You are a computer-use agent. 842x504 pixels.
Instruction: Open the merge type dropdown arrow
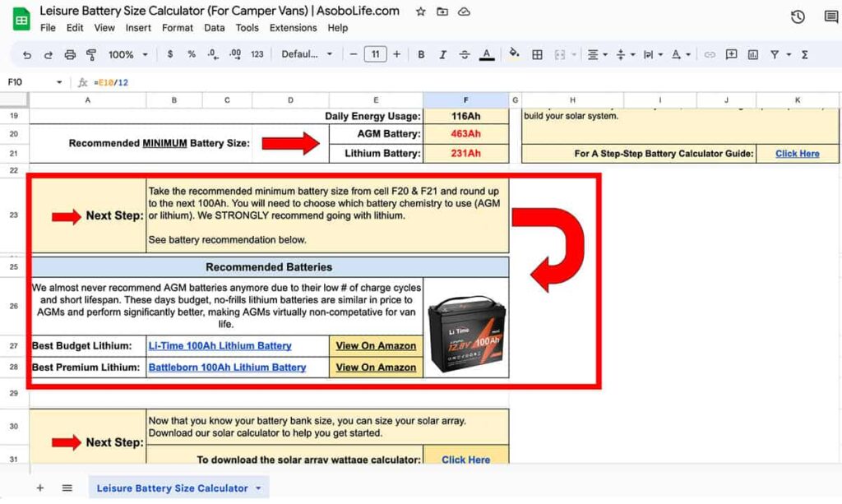coord(574,55)
